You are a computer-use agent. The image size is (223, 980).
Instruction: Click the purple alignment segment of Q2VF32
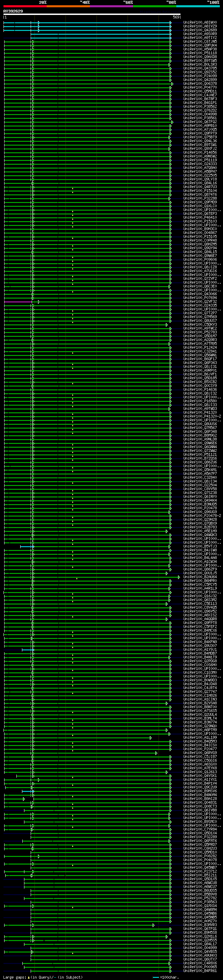pyautogui.click(x=18, y=302)
